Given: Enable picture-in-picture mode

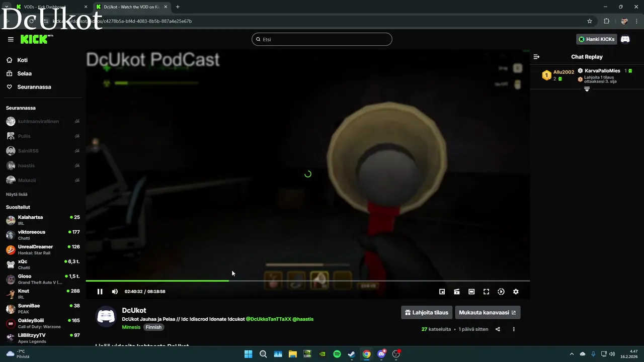Looking at the screenshot, I should (x=442, y=292).
